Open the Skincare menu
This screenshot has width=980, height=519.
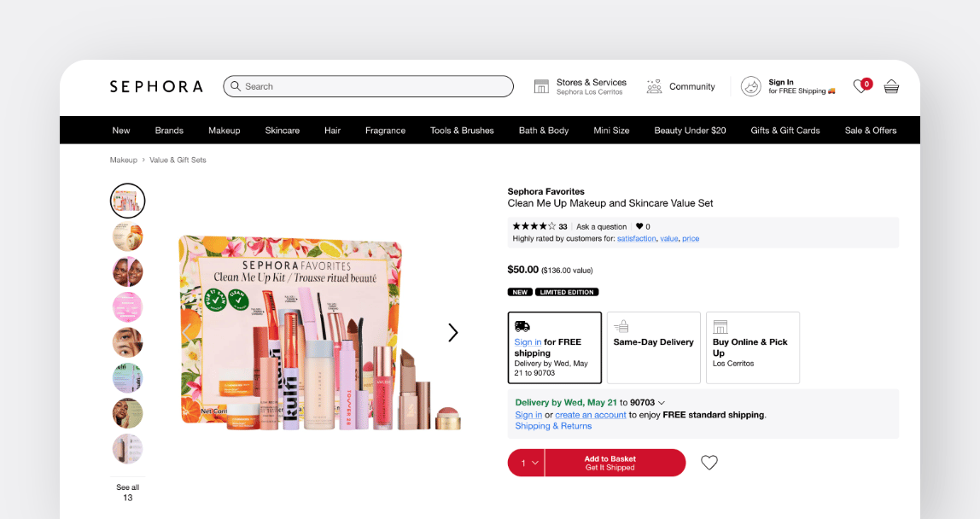pyautogui.click(x=282, y=131)
